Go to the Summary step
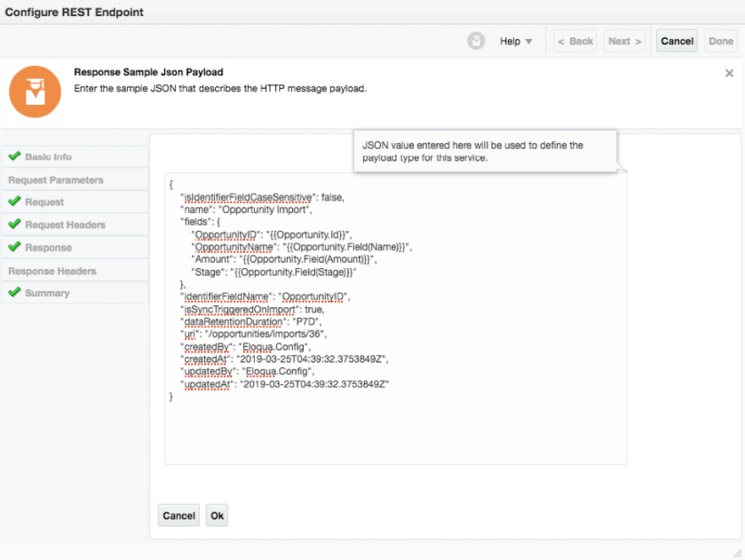 (47, 293)
